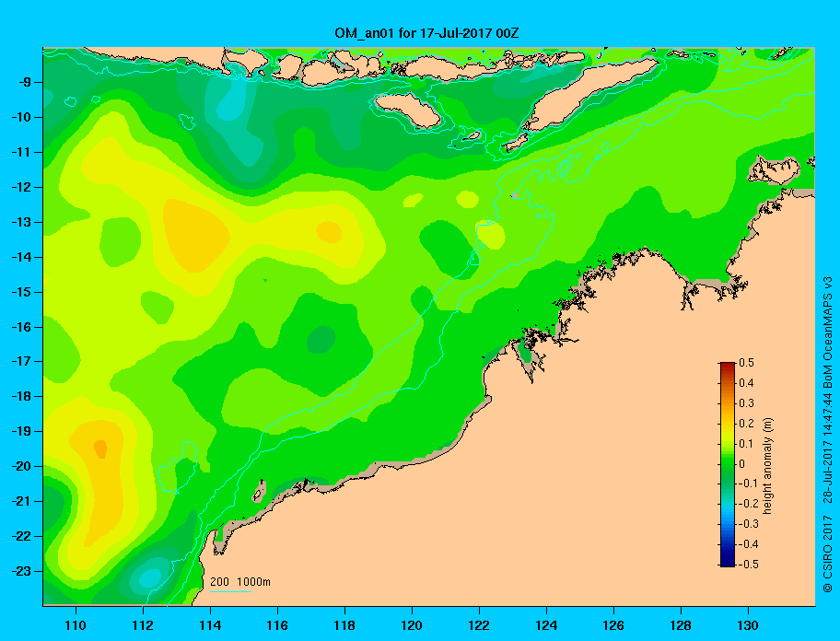Click the latitude label -17
The image size is (840, 641).
24,361
